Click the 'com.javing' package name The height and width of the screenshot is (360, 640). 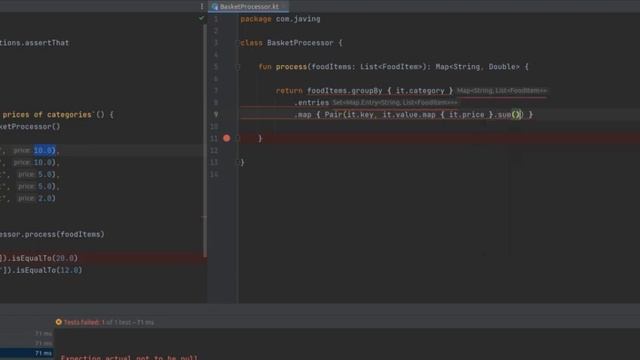coord(298,19)
